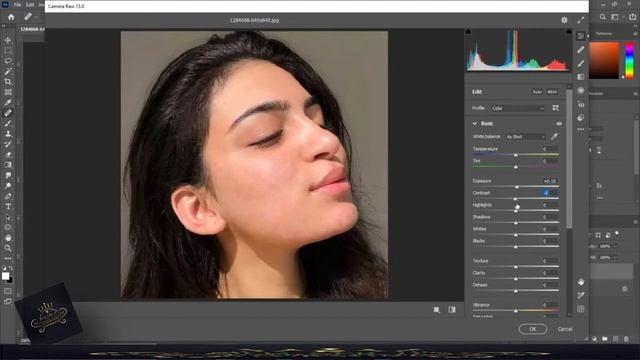Select the Healing Brush tool in Photoshop
This screenshot has height=360, width=640.
[x=8, y=113]
